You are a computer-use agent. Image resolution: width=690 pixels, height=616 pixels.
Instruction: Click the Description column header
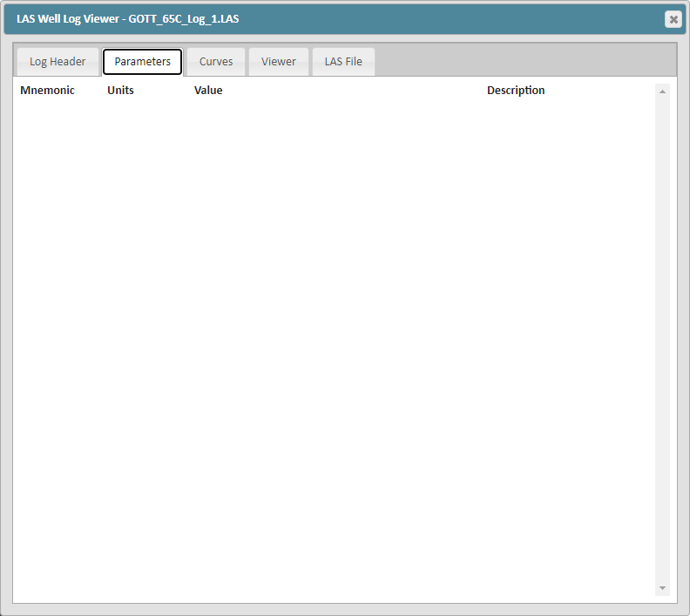coord(516,91)
